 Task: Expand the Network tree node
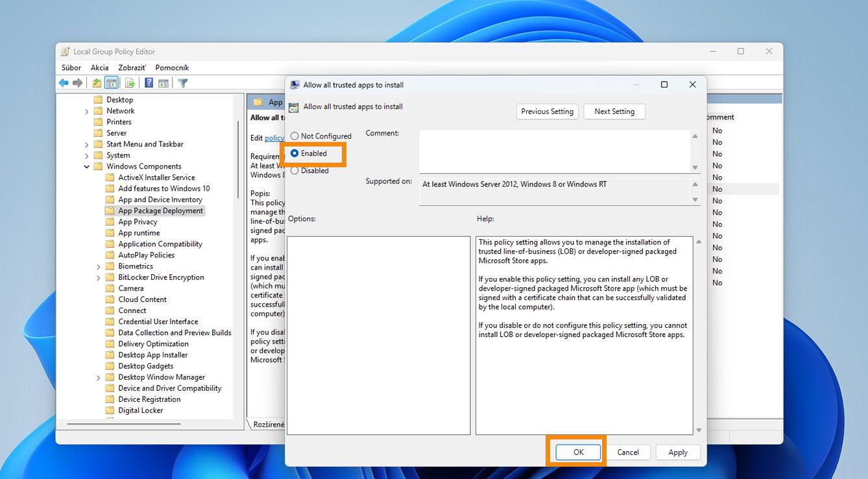pos(87,111)
